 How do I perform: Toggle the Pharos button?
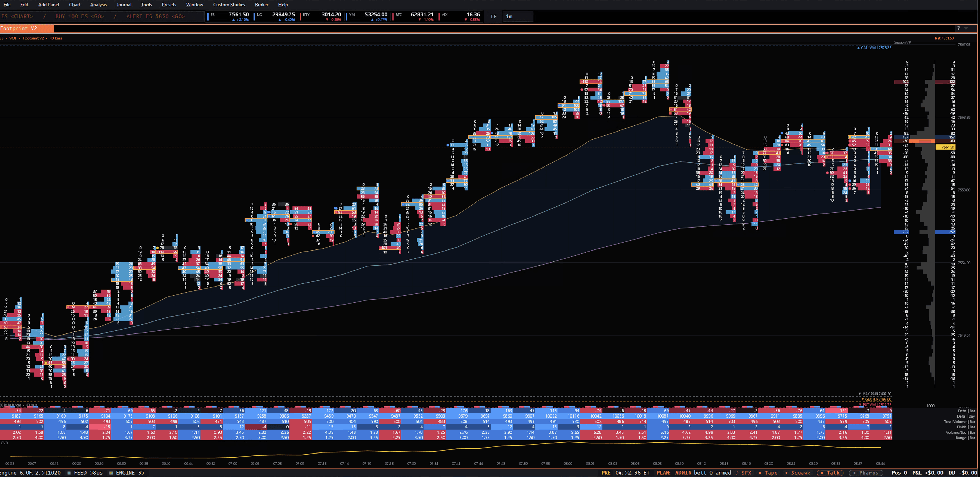865,473
